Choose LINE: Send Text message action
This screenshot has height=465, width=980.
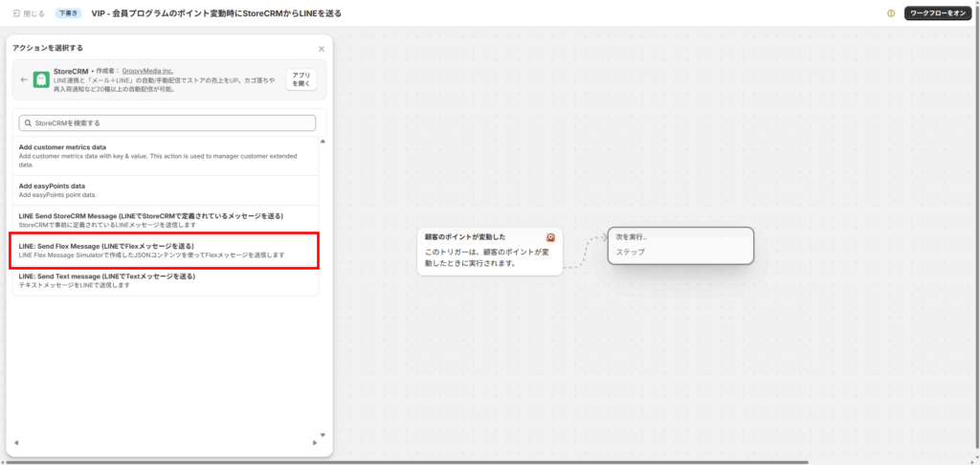click(163, 280)
